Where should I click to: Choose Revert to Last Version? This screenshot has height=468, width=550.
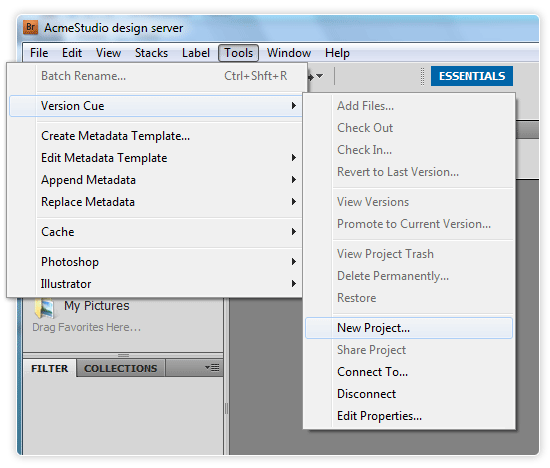(x=409, y=172)
